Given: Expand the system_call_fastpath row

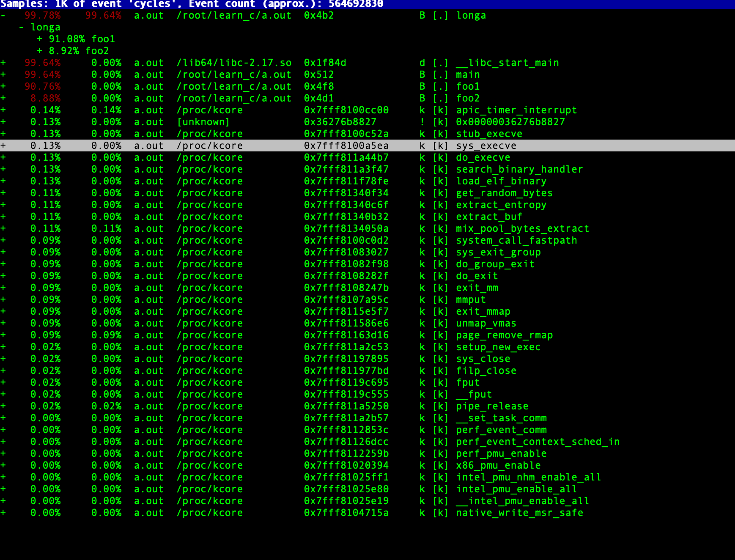Looking at the screenshot, I should coord(3,240).
